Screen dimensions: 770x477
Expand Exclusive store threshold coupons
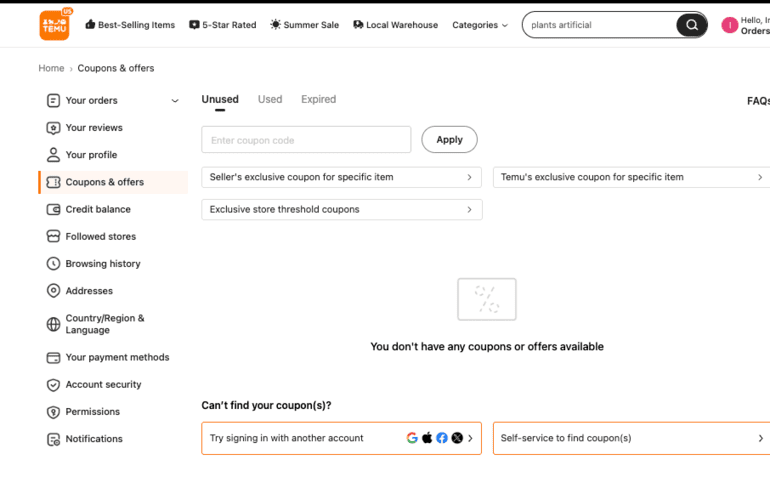341,210
